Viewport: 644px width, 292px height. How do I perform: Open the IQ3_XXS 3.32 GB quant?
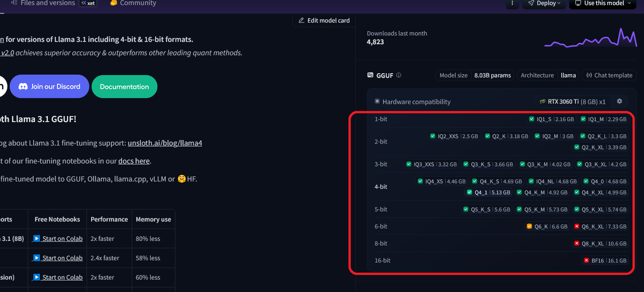click(431, 164)
